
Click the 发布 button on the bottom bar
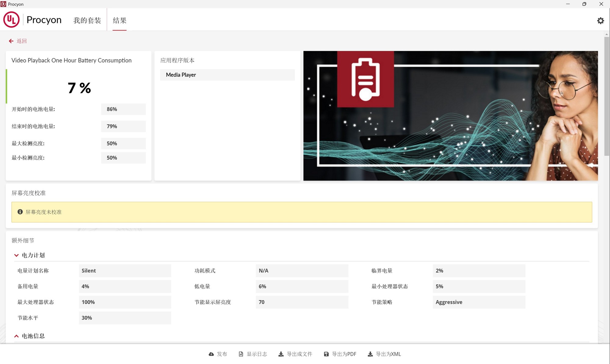(222, 354)
